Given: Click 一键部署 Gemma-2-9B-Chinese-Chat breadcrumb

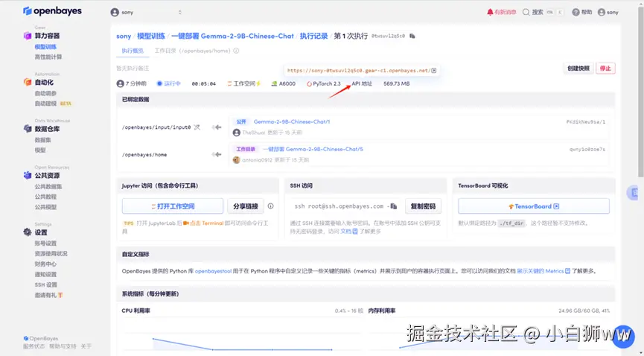Looking at the screenshot, I should (232, 36).
